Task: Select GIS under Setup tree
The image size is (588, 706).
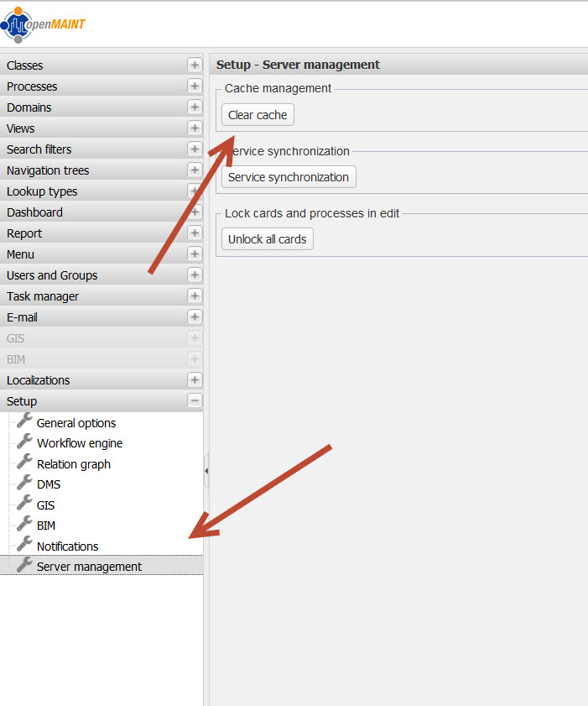Action: 45,505
